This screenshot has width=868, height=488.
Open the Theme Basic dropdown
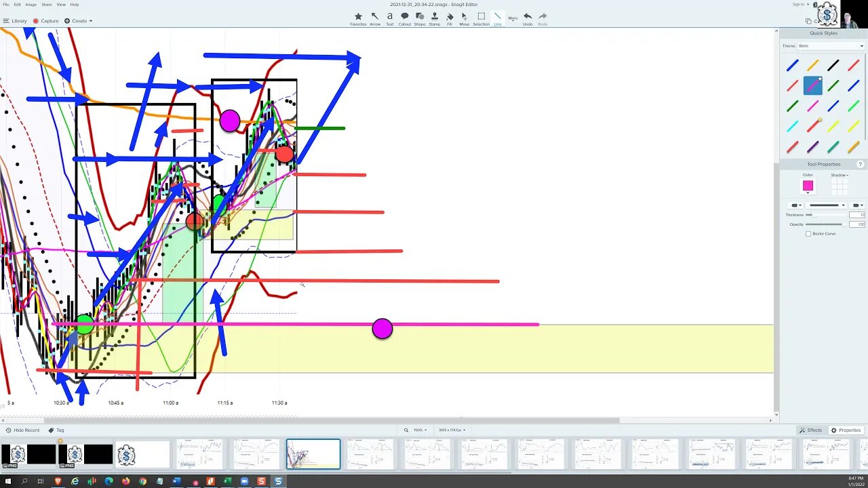click(x=831, y=46)
